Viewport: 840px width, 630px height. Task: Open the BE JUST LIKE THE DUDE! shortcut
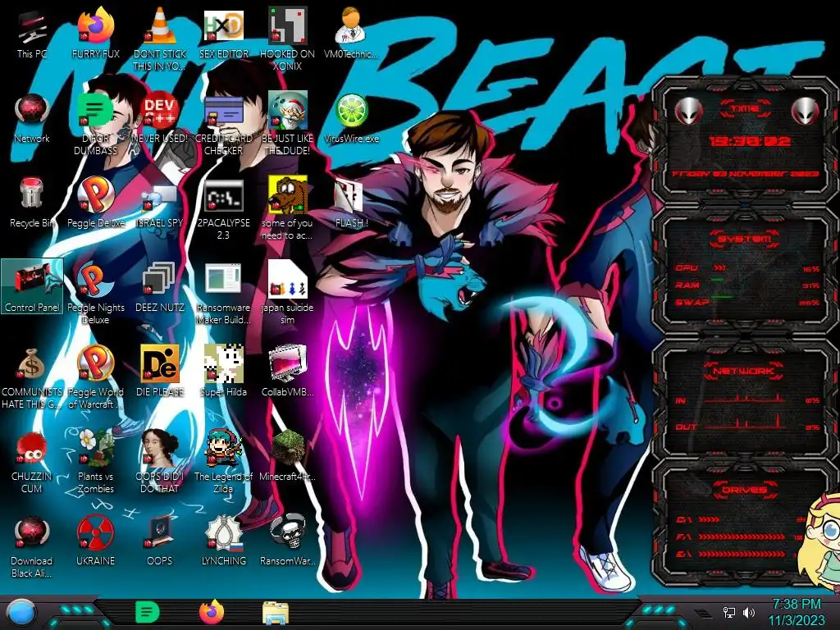(x=287, y=125)
